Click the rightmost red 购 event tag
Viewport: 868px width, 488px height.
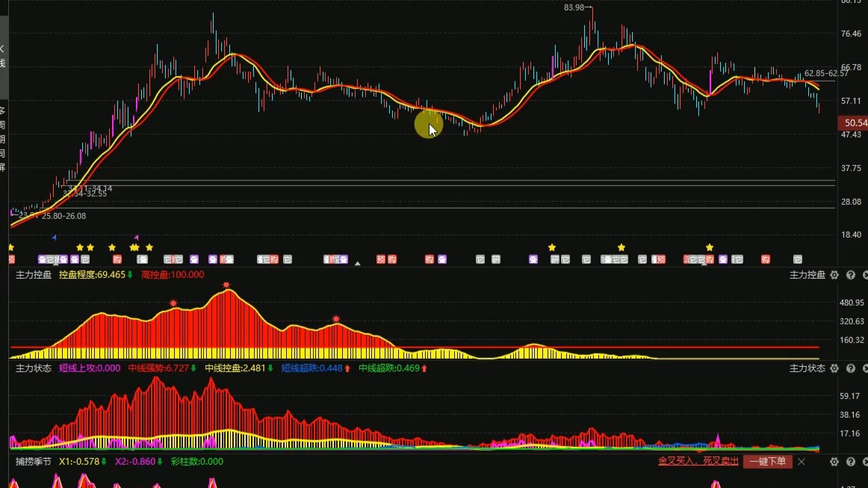pyautogui.click(x=766, y=259)
